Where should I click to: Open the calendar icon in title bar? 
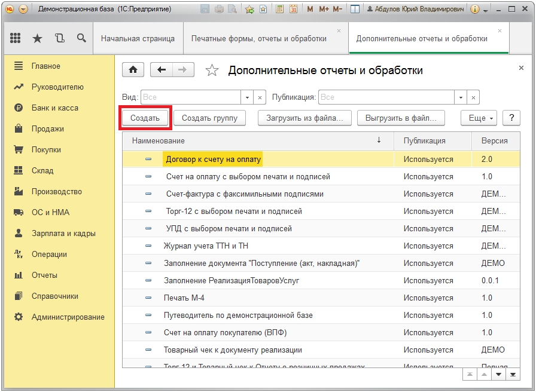(x=293, y=10)
